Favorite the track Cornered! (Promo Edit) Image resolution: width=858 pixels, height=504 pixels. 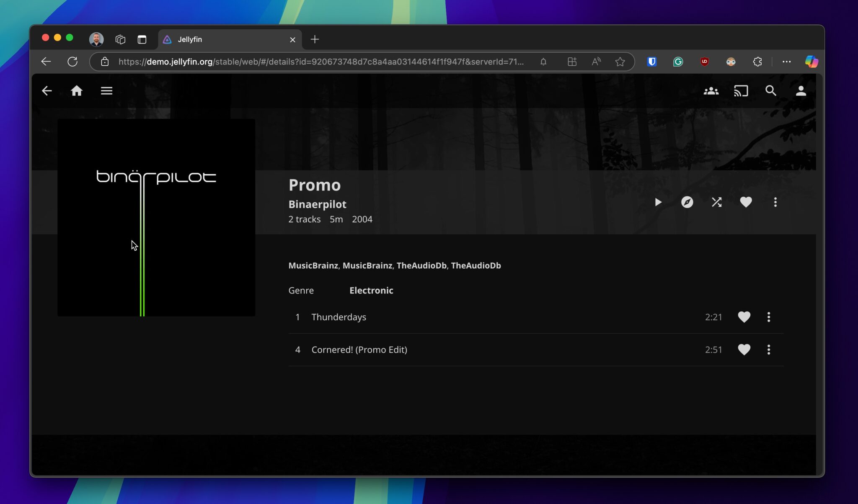744,350
